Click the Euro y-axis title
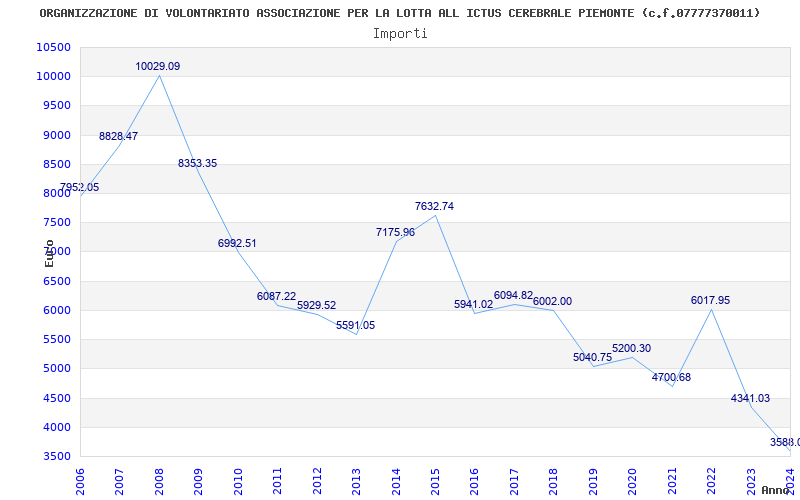Image resolution: width=800 pixels, height=500 pixels. pos(49,253)
